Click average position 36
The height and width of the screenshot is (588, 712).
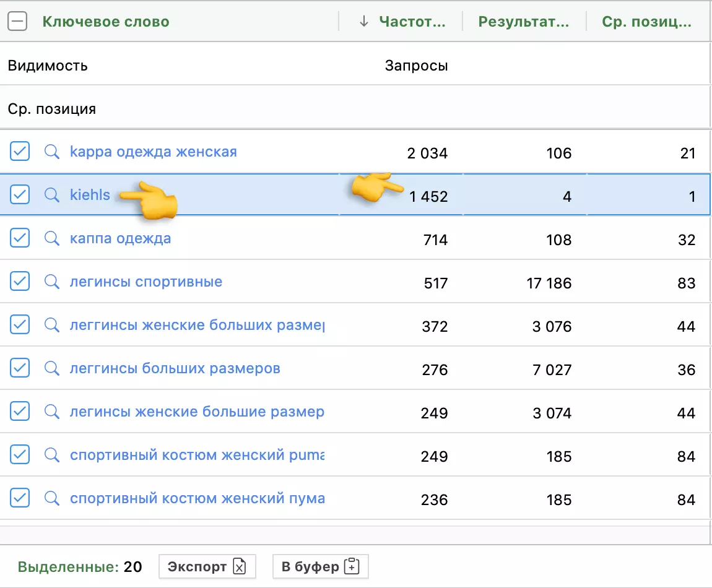[686, 370]
